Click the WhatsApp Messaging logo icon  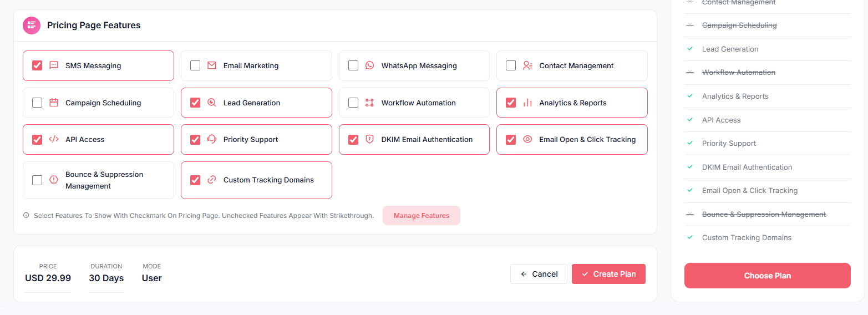[369, 65]
